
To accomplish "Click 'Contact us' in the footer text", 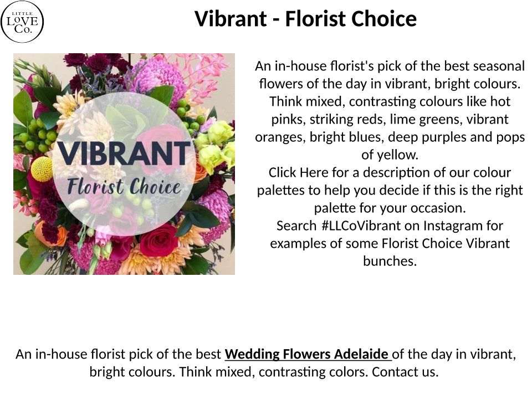I will (405, 371).
